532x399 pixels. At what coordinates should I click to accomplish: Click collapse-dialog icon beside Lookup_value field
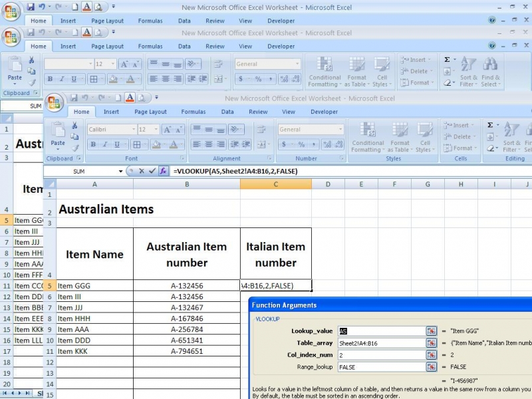432,331
